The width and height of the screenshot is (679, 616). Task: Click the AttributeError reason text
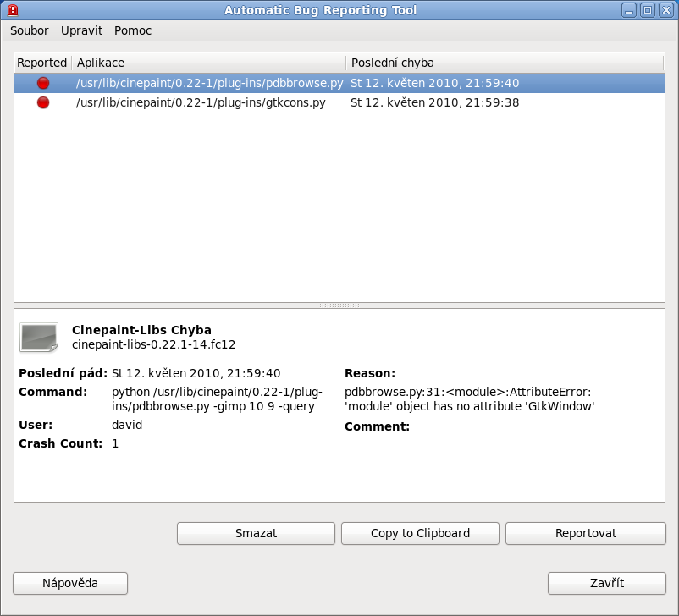click(x=469, y=399)
